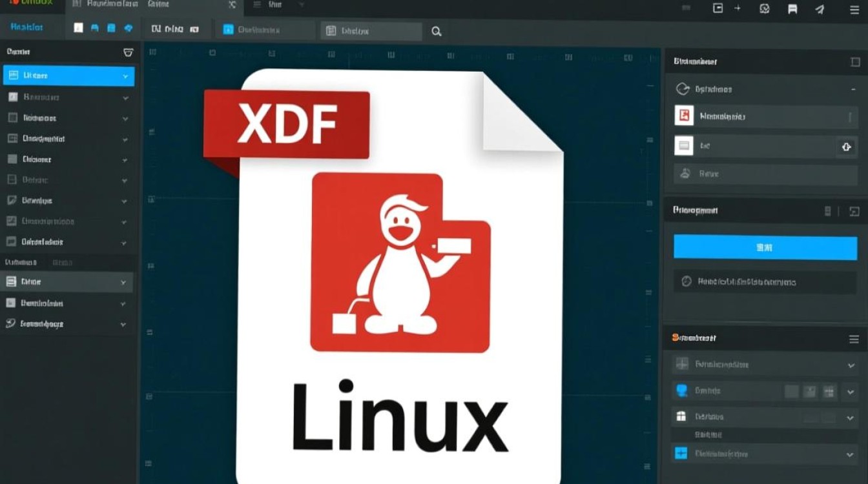This screenshot has width=868, height=484.
Task: Select the filter funnel icon atop the left sidebar
Action: (x=128, y=52)
